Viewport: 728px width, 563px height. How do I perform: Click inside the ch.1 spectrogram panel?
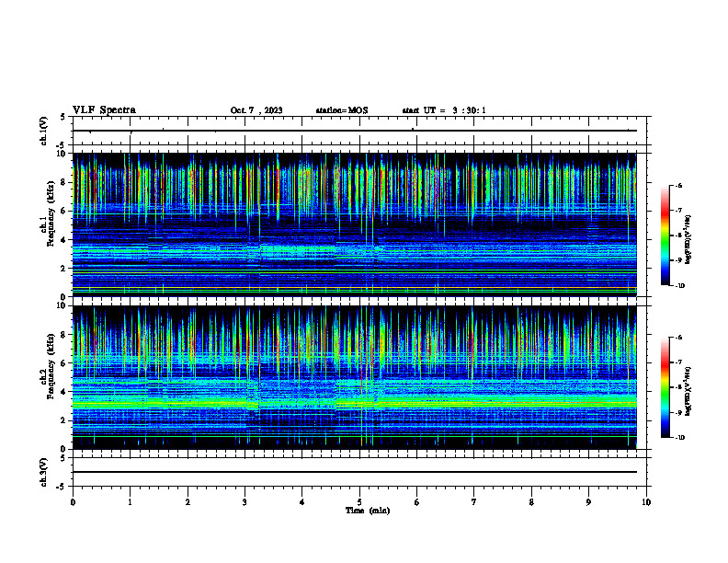[355, 224]
